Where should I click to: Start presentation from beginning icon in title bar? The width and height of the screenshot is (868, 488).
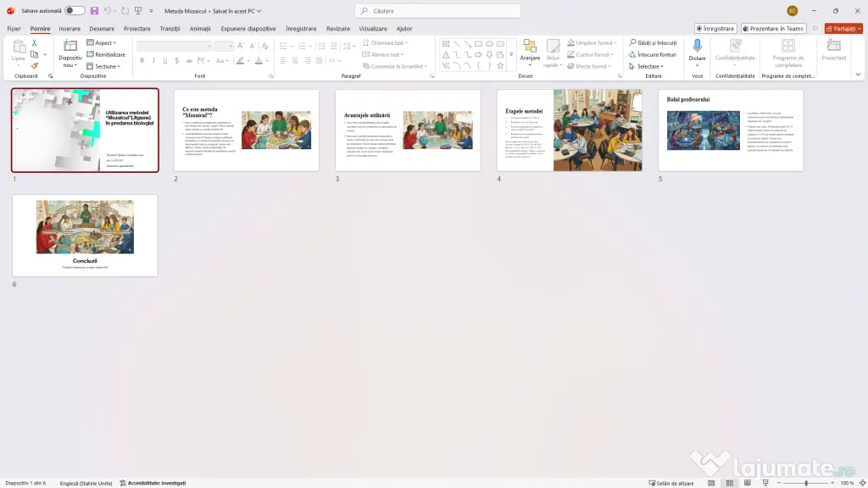[138, 11]
